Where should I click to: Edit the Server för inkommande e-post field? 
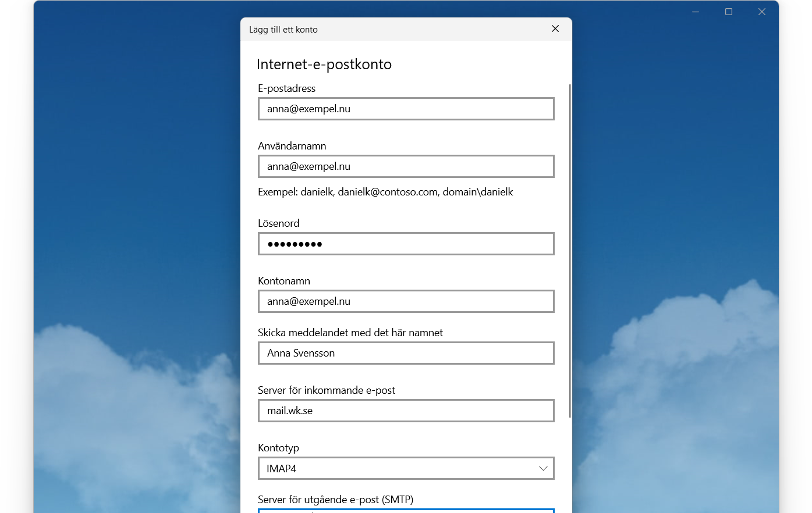pyautogui.click(x=406, y=411)
